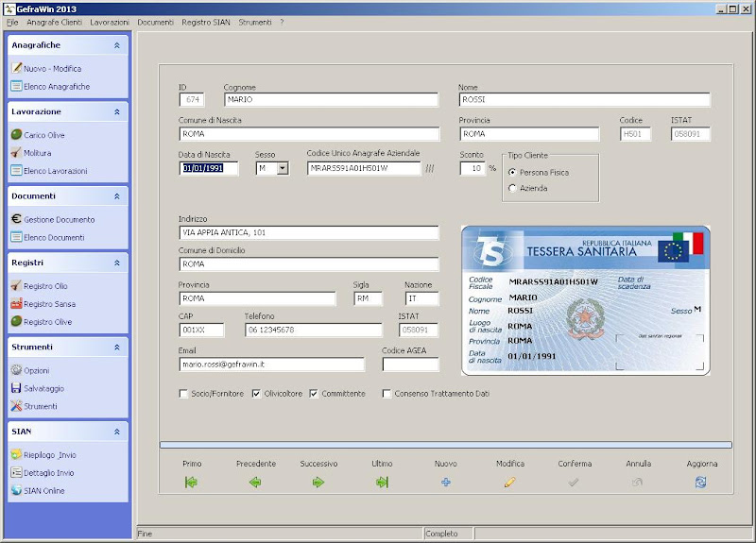Click the Telefono input field

pos(314,330)
